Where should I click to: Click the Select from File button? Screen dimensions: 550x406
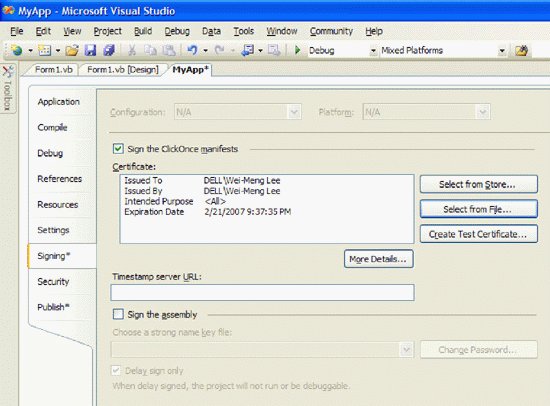(x=478, y=209)
